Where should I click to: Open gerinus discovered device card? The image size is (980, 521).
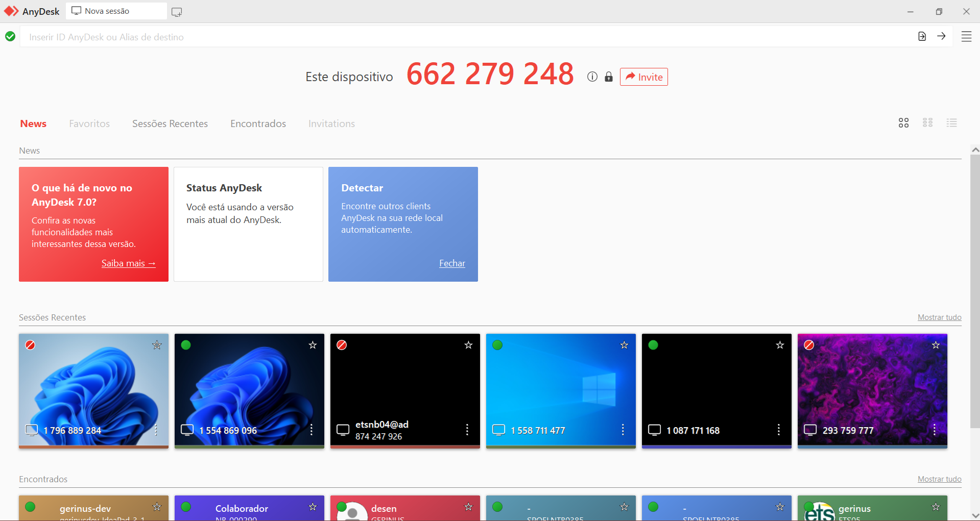pos(872,508)
